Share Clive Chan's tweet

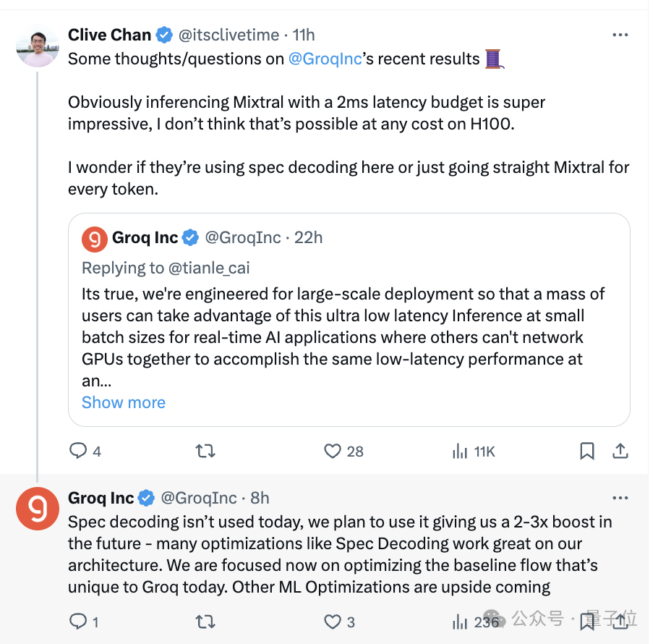[620, 452]
